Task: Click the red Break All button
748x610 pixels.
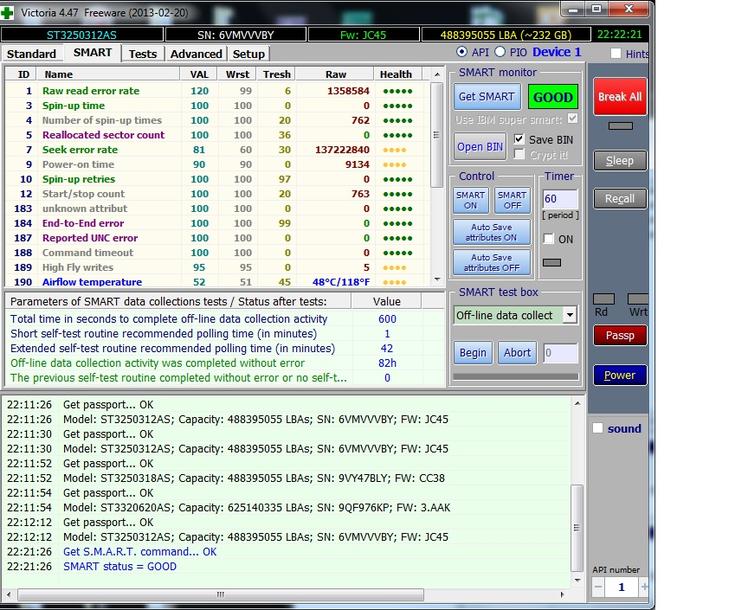Action: tap(620, 97)
